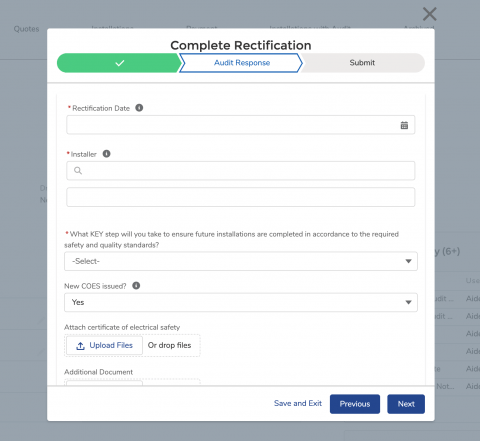
Task: Open the Rectification Date calendar picker
Action: (x=404, y=125)
